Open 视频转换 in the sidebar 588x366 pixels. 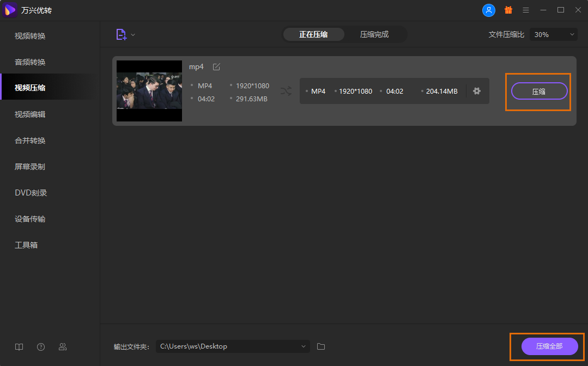click(x=30, y=36)
